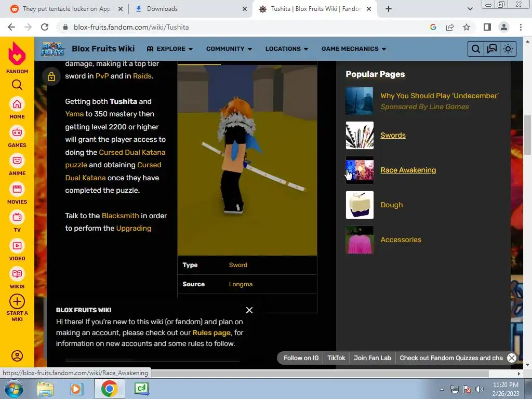This screenshot has height=399, width=532.
Task: Open the Yama sword link
Action: tap(74, 114)
